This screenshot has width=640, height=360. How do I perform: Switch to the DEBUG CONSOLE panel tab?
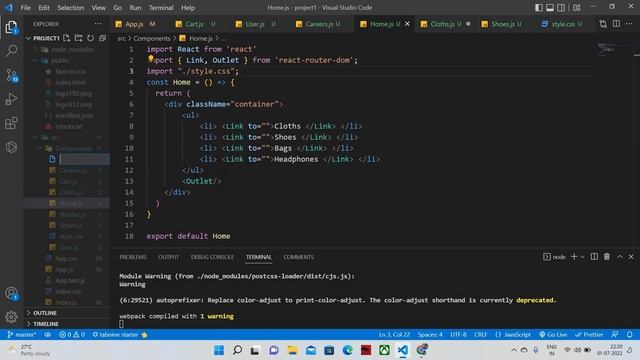pyautogui.click(x=212, y=257)
